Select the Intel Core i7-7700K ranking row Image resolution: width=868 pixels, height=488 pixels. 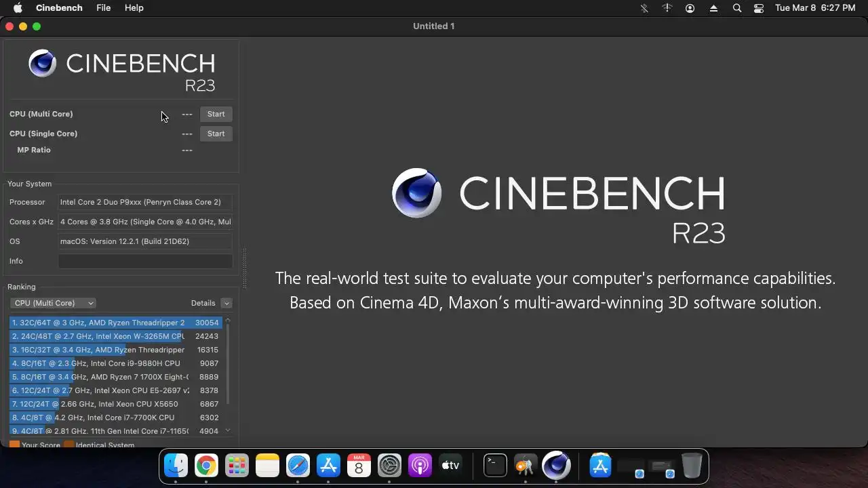[x=116, y=418]
